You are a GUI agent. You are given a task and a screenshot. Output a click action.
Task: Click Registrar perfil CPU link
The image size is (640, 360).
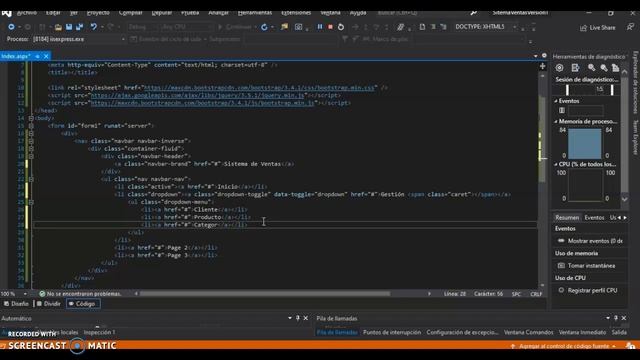[592, 290]
